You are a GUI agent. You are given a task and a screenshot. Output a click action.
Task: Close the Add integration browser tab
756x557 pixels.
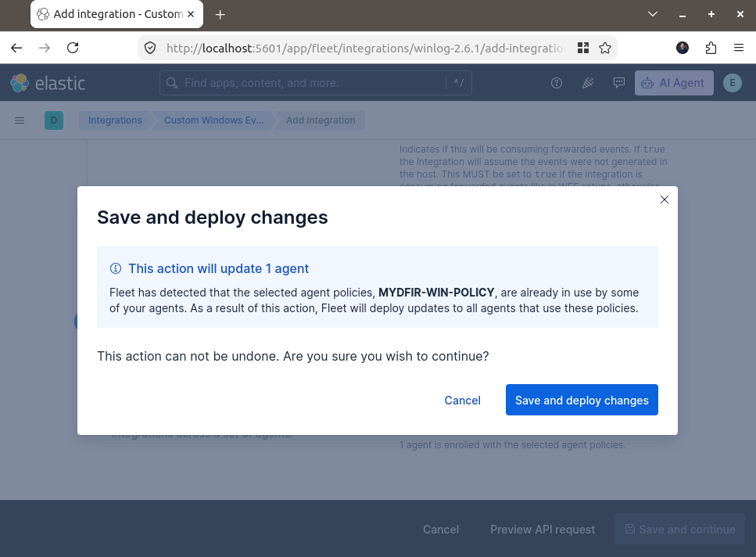point(191,14)
